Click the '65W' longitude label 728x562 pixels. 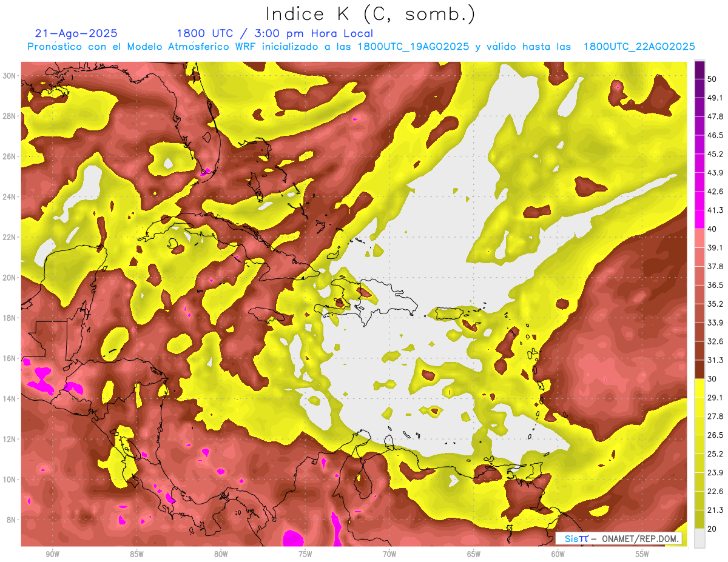(x=474, y=554)
